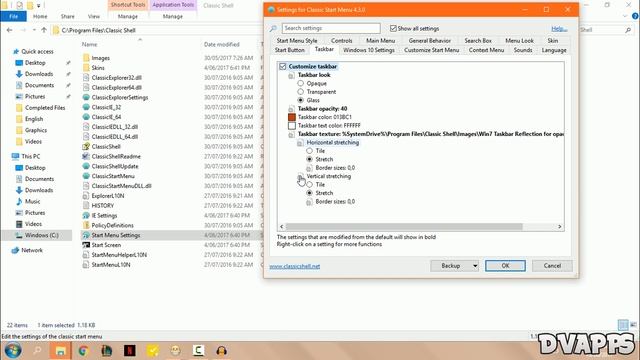
Task: Click the Skins folder icon in Explorer
Action: 86,68
